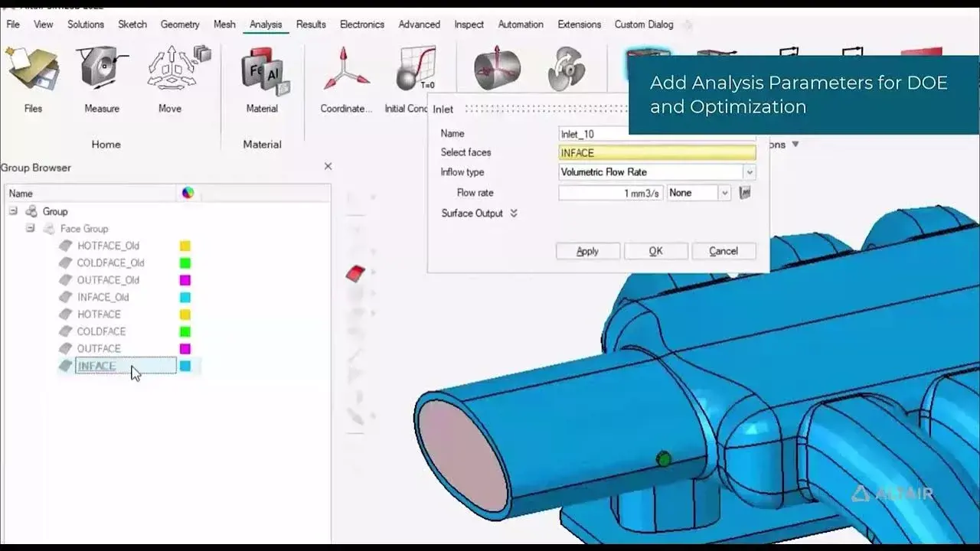Click the face icon beside OUTFACE
Image resolution: width=980 pixels, height=551 pixels.
(67, 349)
